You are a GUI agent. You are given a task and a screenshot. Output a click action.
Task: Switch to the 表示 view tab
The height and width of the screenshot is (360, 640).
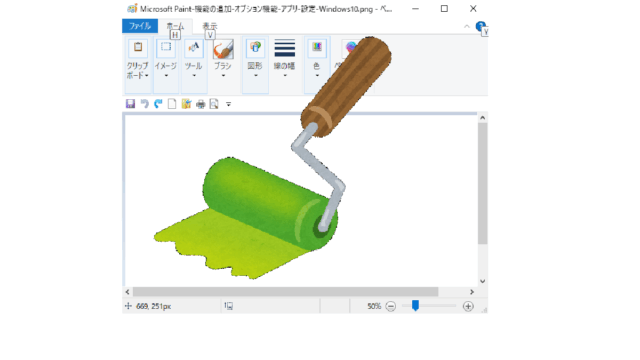click(210, 26)
